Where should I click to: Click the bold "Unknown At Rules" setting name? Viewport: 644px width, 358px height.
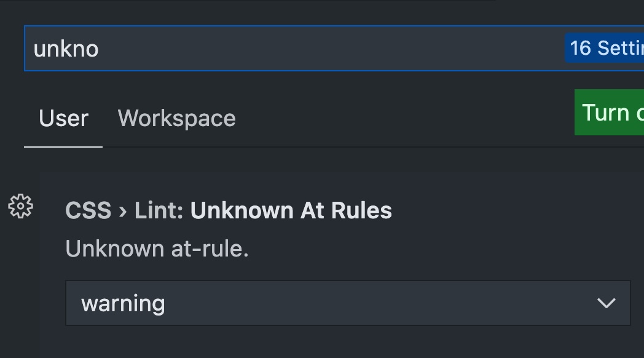(291, 210)
